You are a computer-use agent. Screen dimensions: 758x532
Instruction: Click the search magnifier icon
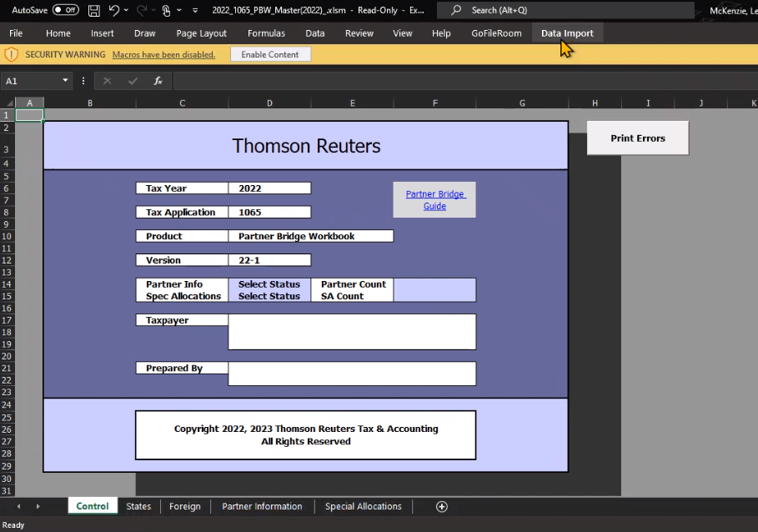click(x=456, y=10)
